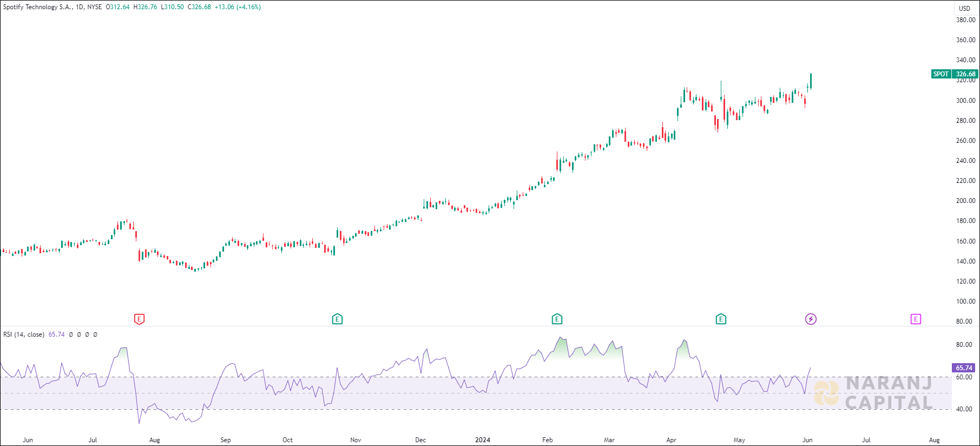Click the 340.00 price axis label
Screen dimensions: 980x446
tap(966, 60)
